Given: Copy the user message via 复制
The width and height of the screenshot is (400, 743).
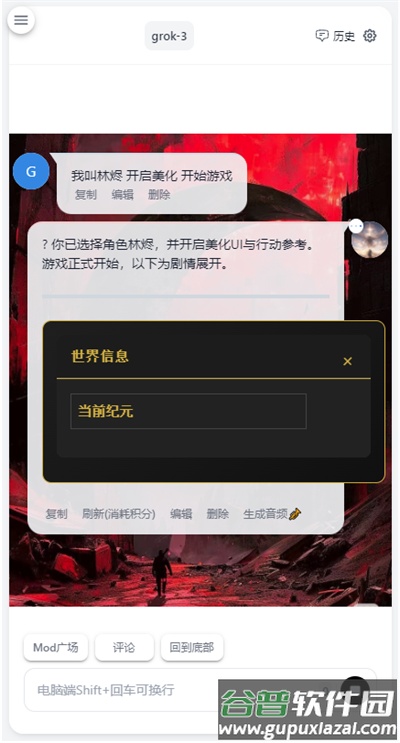Looking at the screenshot, I should coord(86,195).
